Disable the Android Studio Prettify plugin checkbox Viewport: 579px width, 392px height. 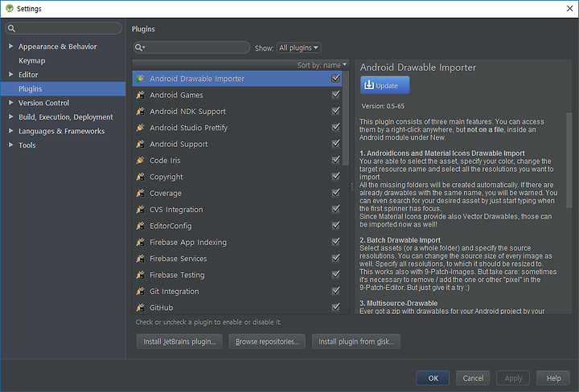click(x=335, y=127)
